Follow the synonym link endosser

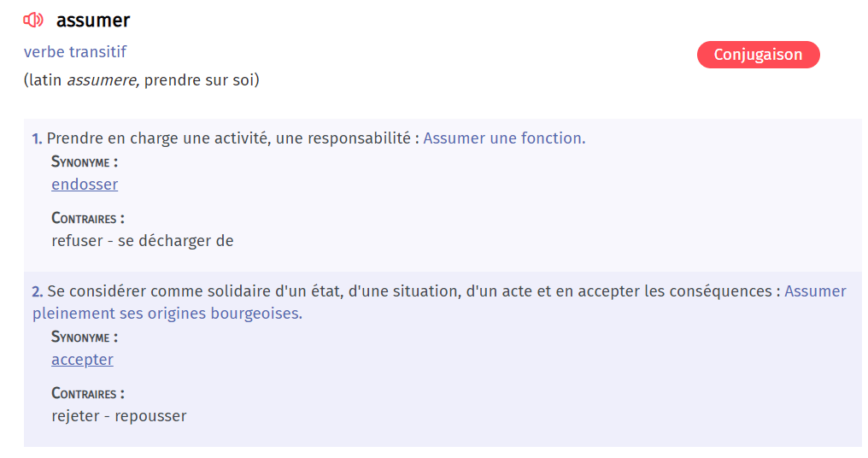tap(85, 185)
